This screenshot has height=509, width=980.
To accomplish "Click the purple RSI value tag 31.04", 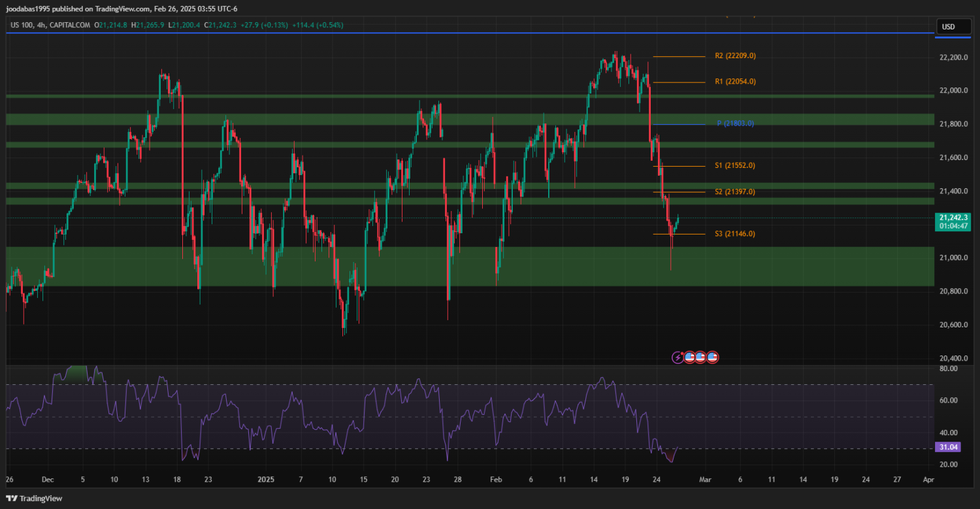I will 947,448.
